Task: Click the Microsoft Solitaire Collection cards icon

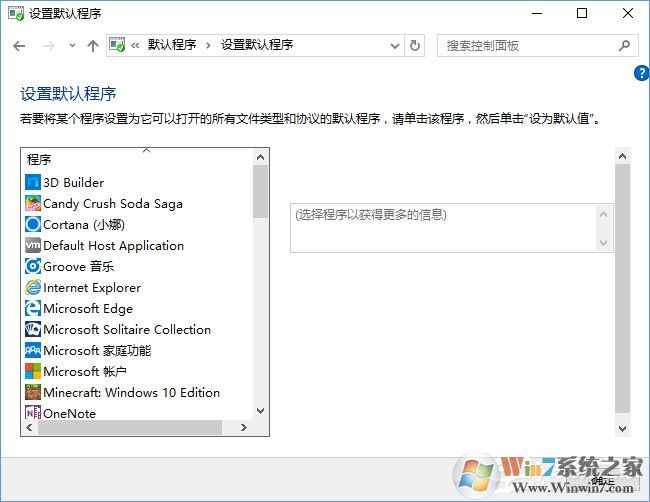Action: coord(33,330)
